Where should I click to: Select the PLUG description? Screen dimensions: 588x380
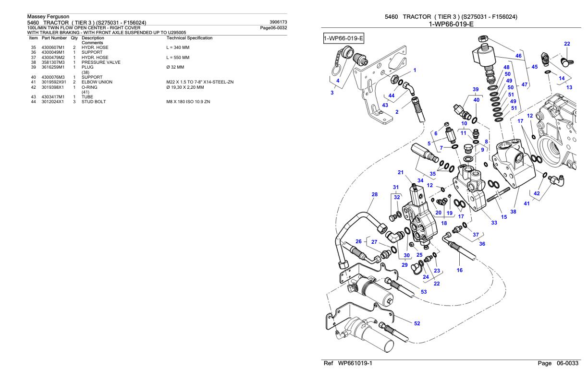pos(87,67)
